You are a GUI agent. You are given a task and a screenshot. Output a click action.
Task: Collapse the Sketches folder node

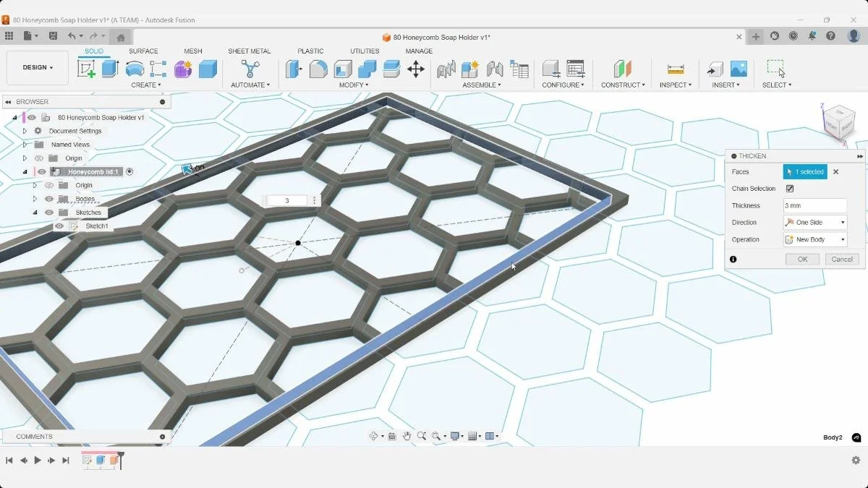(35, 213)
